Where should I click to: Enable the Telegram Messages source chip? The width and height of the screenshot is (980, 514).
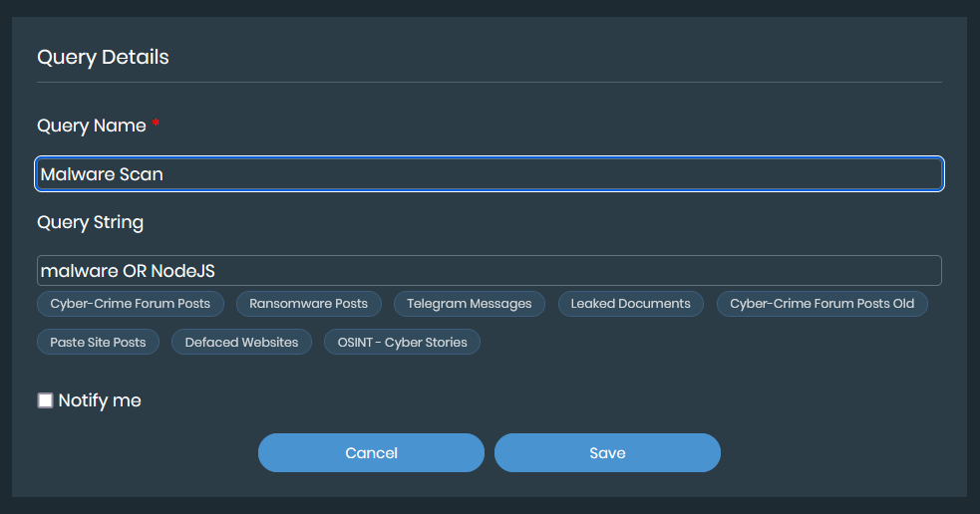[470, 304]
